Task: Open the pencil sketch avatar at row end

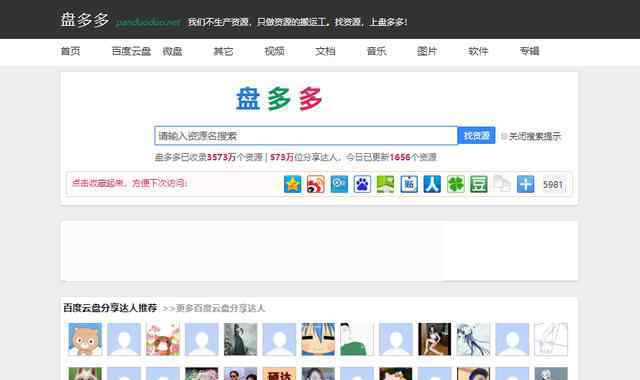Action: pyautogui.click(x=551, y=339)
